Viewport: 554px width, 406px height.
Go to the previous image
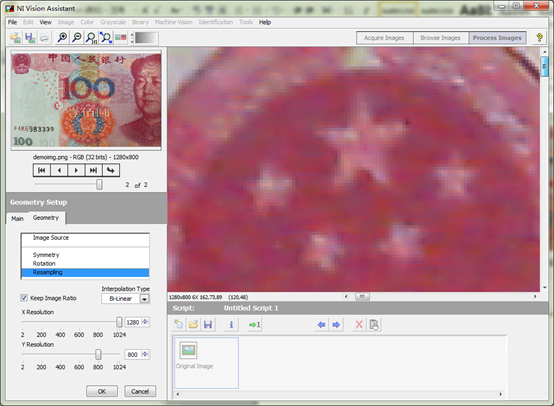click(59, 170)
